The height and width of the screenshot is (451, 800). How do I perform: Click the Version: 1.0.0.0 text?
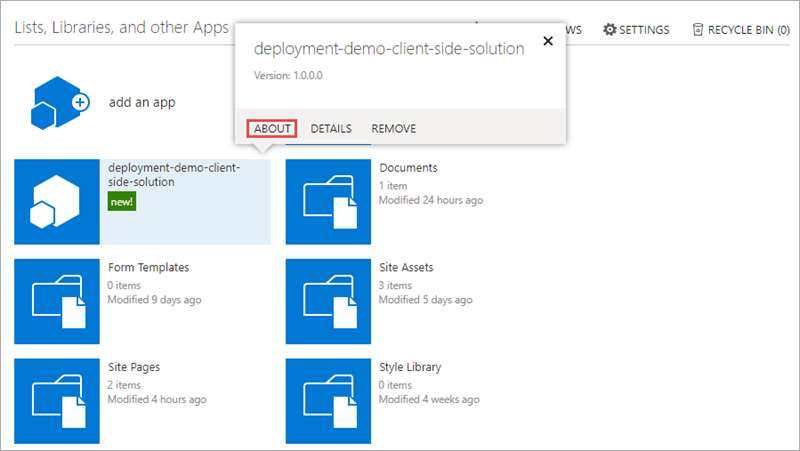(x=288, y=76)
